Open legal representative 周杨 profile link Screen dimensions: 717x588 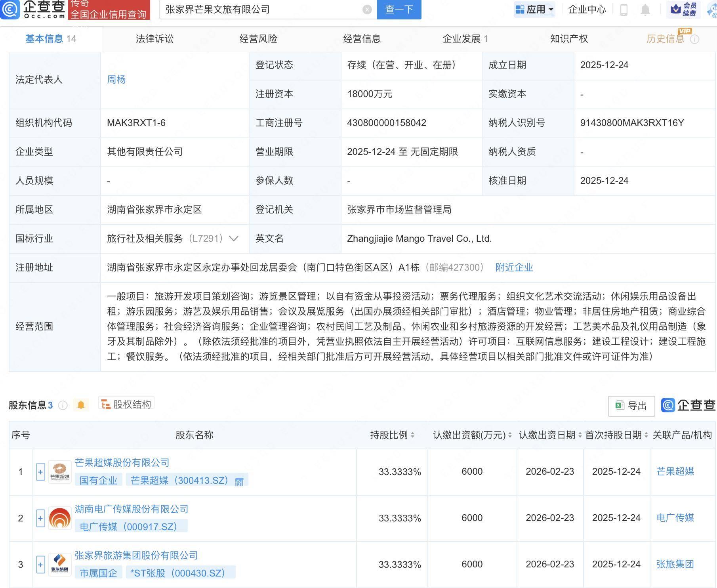click(116, 80)
